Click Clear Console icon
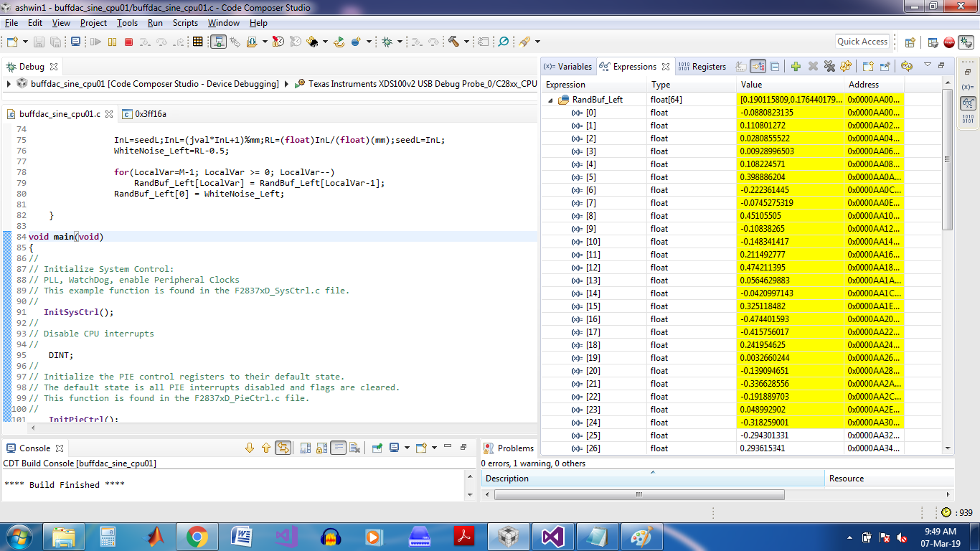Screen dimensions: 980x551 point(354,448)
